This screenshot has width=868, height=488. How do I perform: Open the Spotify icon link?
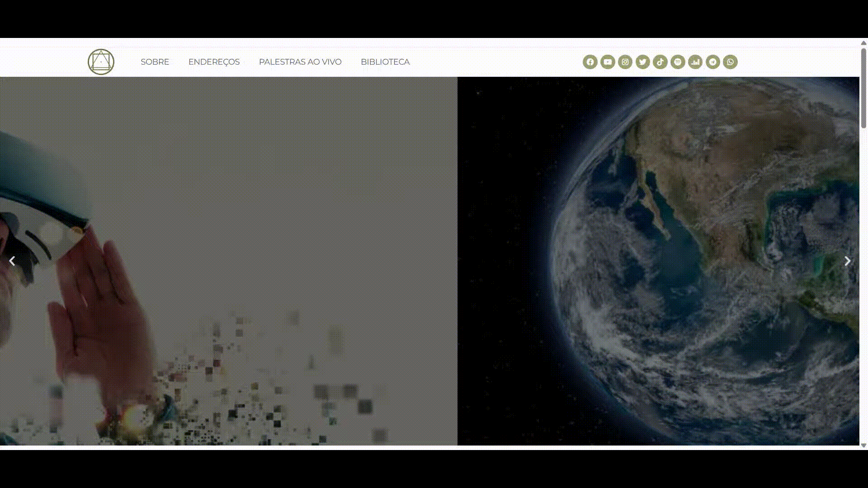[678, 62]
